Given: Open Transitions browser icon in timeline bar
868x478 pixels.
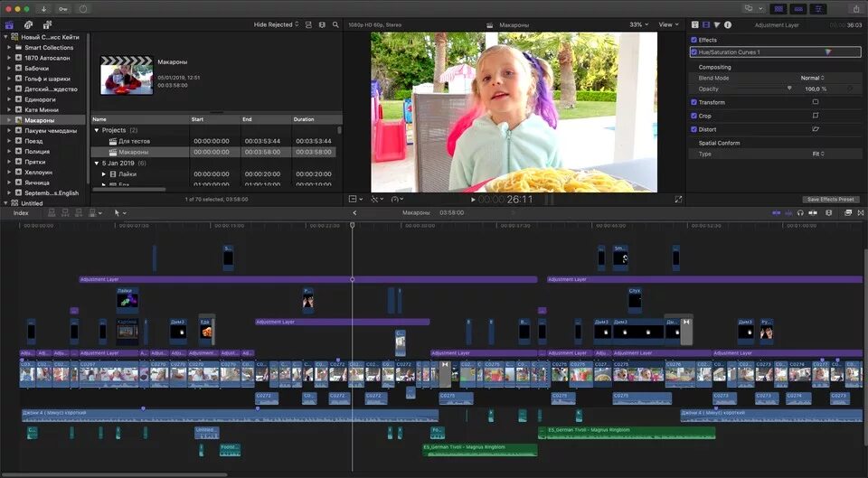Looking at the screenshot, I should (x=860, y=213).
